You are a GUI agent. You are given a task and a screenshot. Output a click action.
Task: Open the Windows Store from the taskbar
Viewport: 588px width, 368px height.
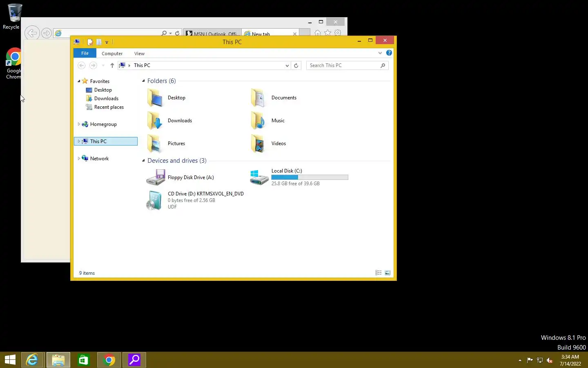click(x=84, y=360)
